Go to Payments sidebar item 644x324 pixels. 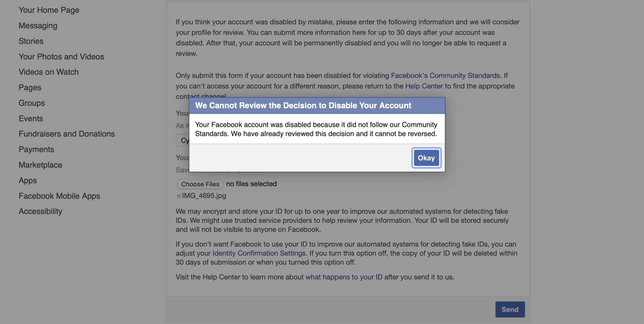[36, 149]
